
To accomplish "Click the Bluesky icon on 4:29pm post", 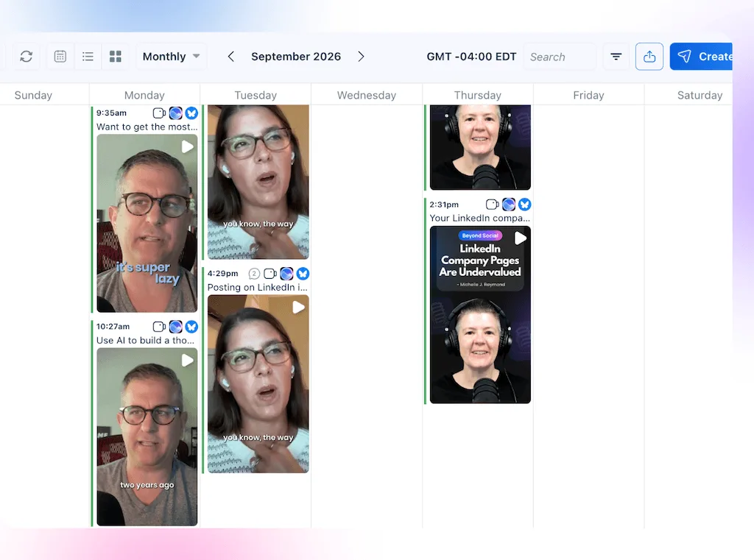I will (x=303, y=274).
